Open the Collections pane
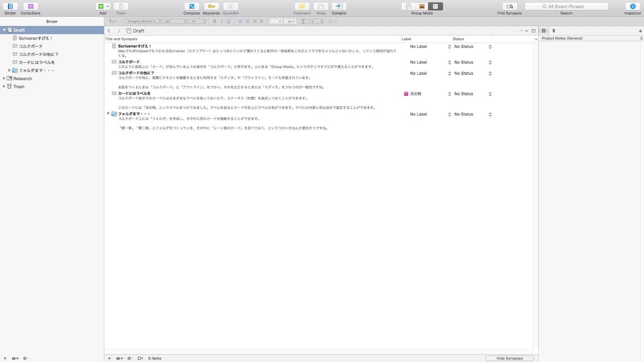Screen dimensions: 644x362 coord(30,6)
